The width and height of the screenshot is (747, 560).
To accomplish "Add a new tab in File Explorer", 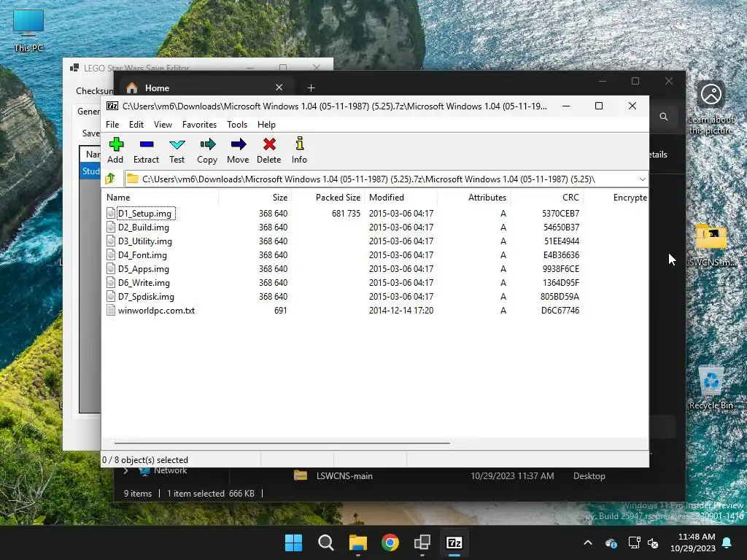I will coord(311,87).
